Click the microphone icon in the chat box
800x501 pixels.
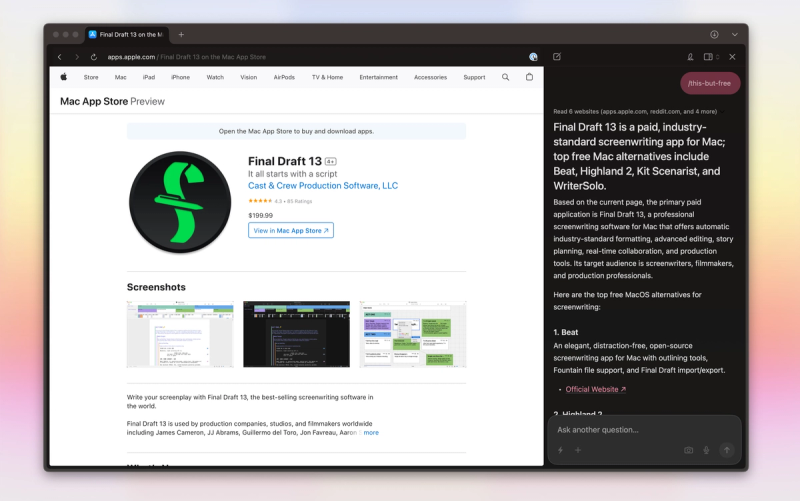706,450
